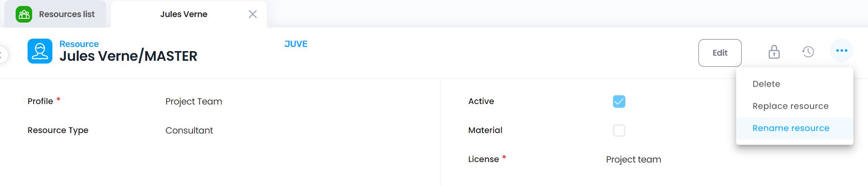Click the Profile value Project Team
Image resolution: width=868 pixels, height=186 pixels.
pos(194,101)
